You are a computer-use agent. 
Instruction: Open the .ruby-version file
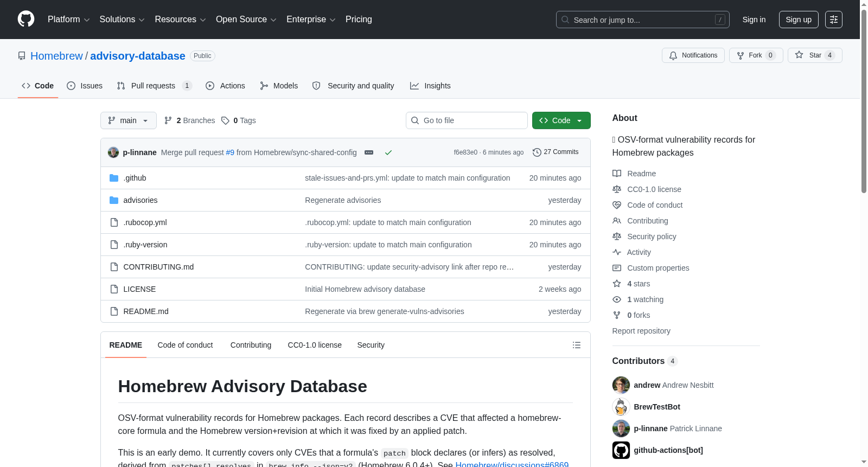[145, 245]
